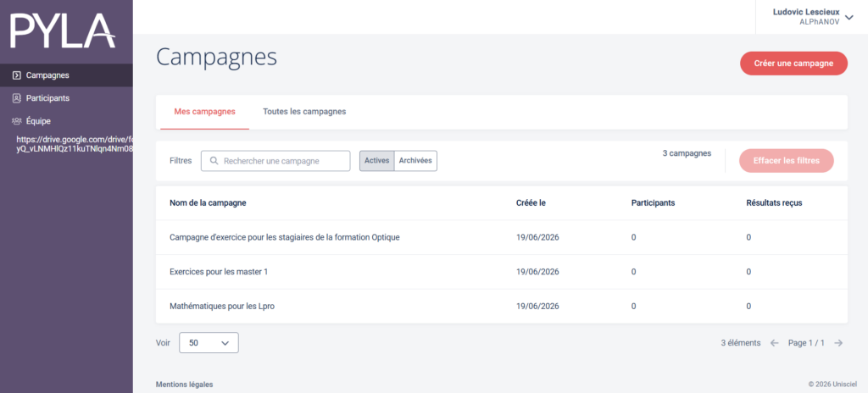Switch to Mes campagnes tab
This screenshot has height=393, width=868.
point(205,112)
